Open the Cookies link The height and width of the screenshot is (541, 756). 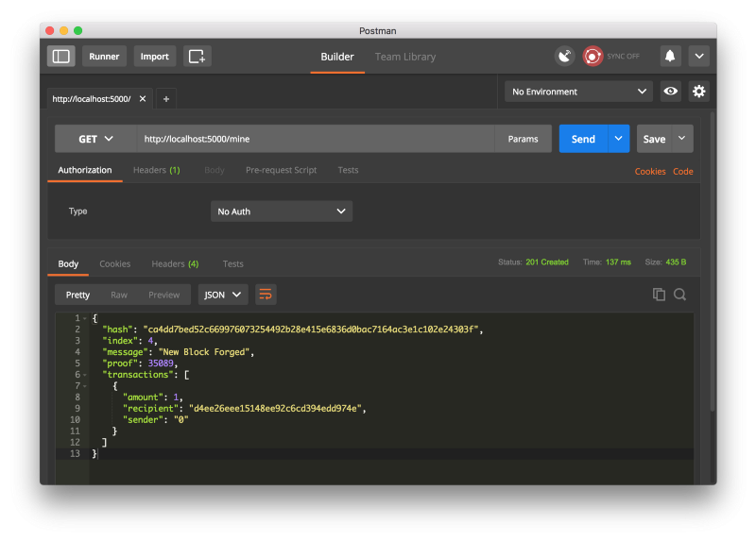click(649, 171)
